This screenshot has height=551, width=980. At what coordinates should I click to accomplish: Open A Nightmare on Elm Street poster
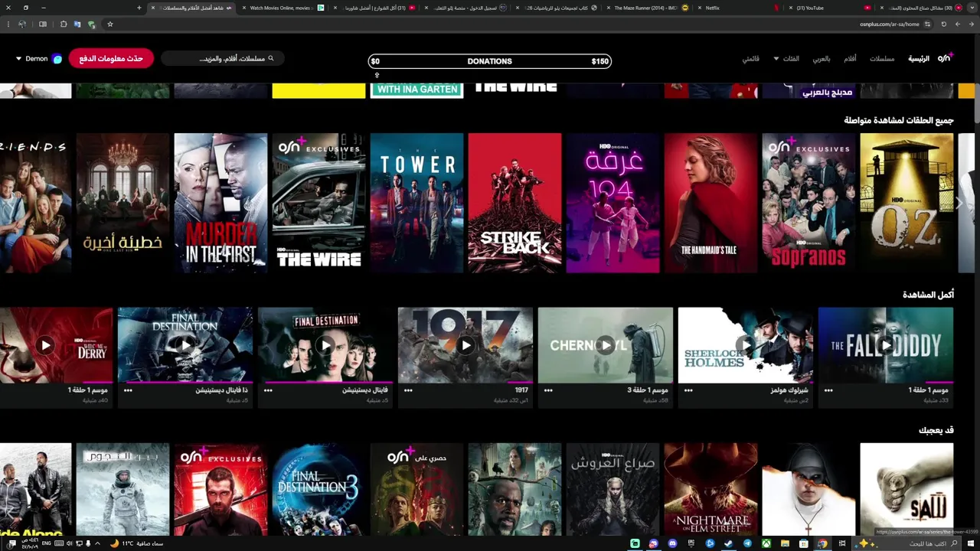tap(710, 489)
